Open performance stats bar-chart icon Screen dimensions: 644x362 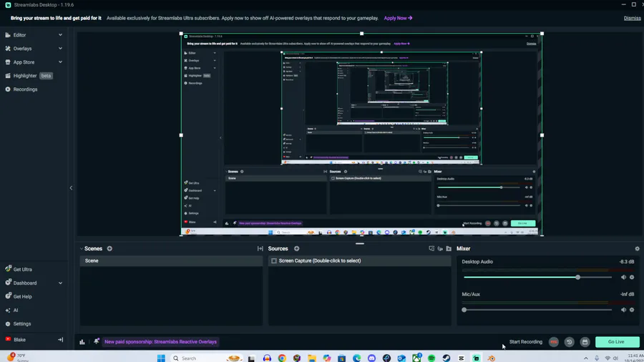pyautogui.click(x=82, y=341)
